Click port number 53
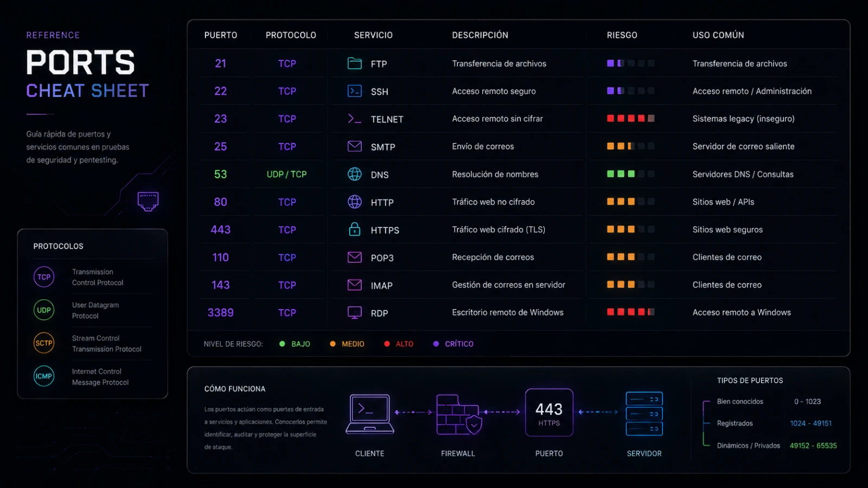 coord(220,174)
